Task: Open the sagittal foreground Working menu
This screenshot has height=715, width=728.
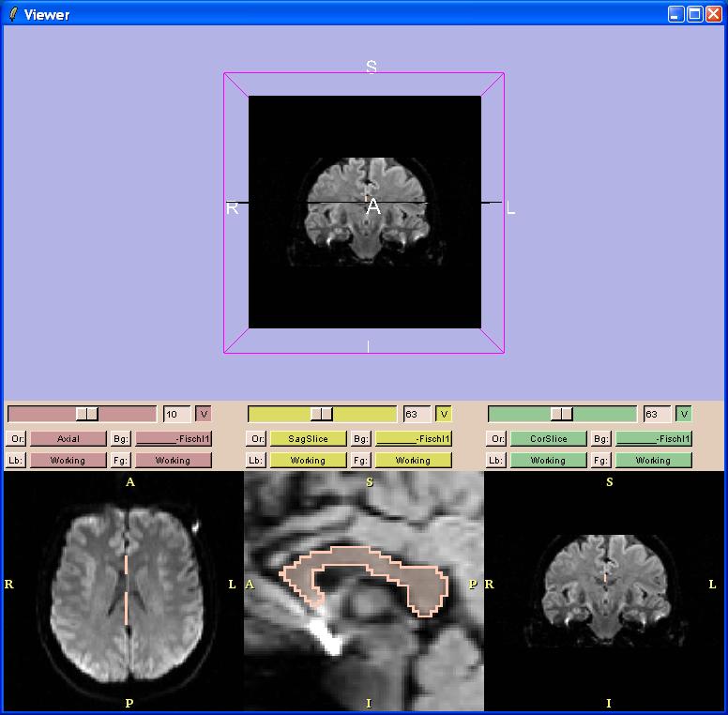Action: (413, 461)
